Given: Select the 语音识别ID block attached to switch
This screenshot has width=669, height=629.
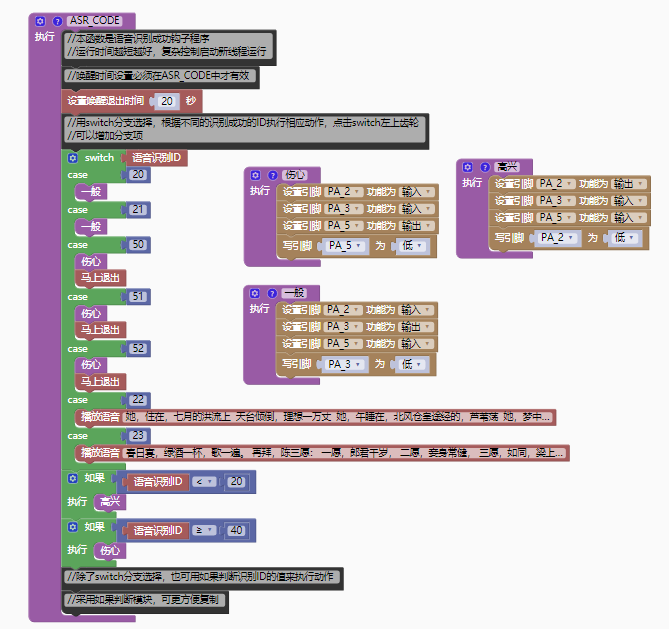Looking at the screenshot, I should click(156, 158).
